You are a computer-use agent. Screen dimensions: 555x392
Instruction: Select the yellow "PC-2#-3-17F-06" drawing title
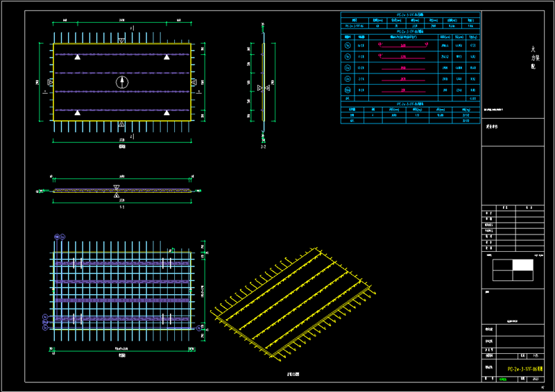tap(525, 369)
